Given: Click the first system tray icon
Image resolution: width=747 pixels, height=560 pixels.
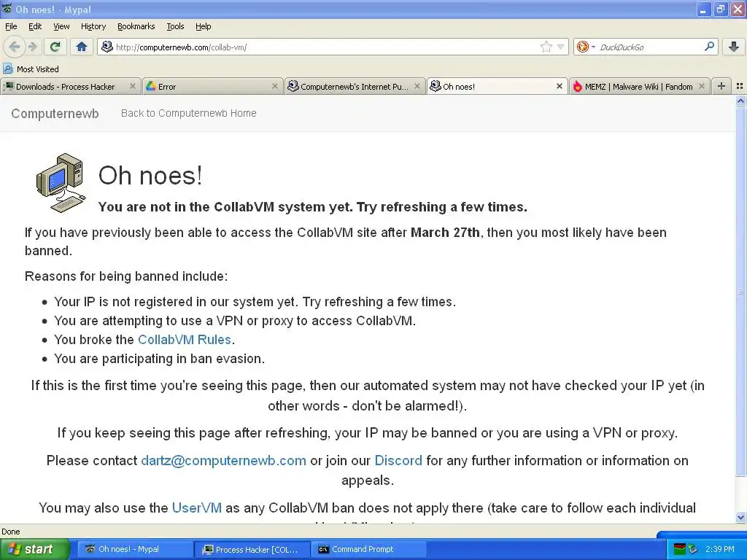Looking at the screenshot, I should coord(680,549).
